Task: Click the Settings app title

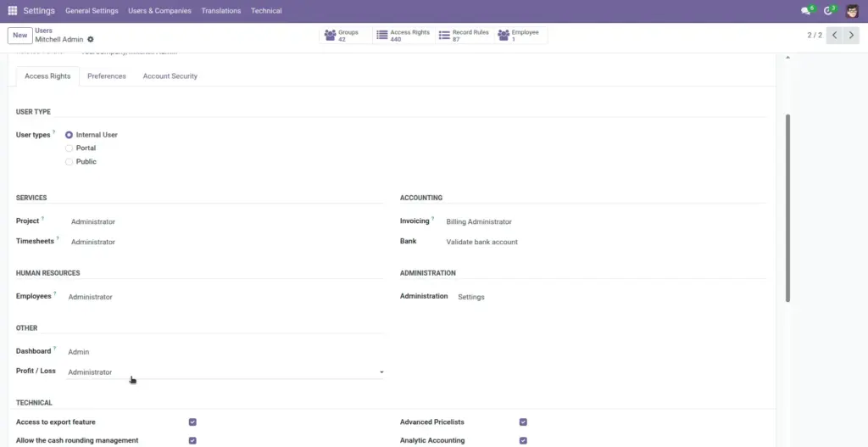Action: tap(39, 10)
